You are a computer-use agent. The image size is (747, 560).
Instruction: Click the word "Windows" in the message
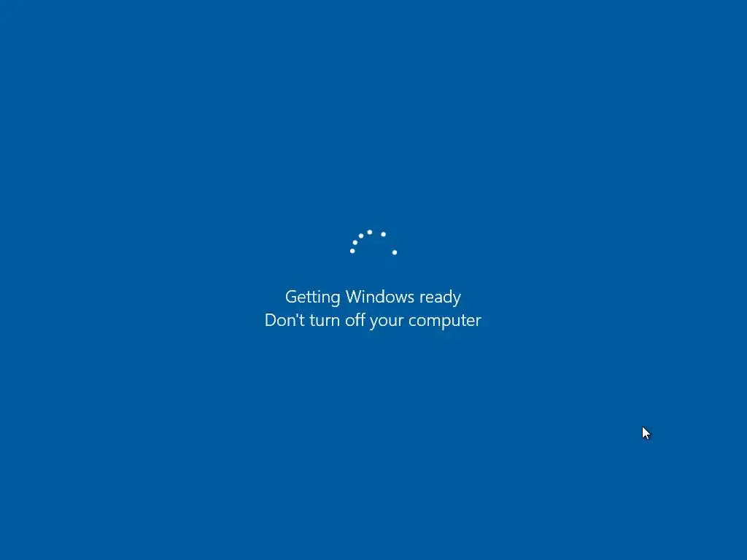pos(379,297)
